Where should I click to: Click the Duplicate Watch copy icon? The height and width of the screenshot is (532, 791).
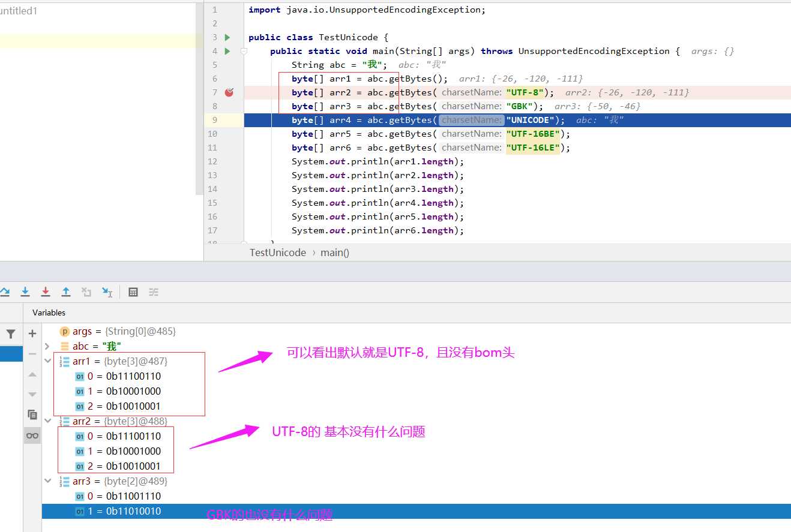[32, 414]
